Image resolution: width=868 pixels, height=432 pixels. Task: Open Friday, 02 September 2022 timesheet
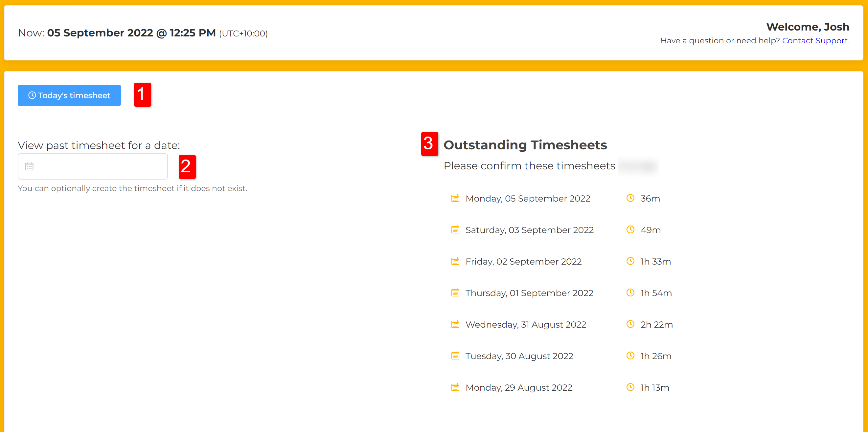coord(523,262)
